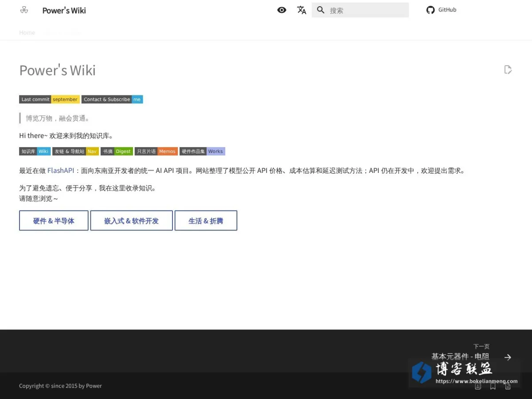Image resolution: width=532 pixels, height=399 pixels.
Task: Click the magnifier search icon
Action: (321, 10)
